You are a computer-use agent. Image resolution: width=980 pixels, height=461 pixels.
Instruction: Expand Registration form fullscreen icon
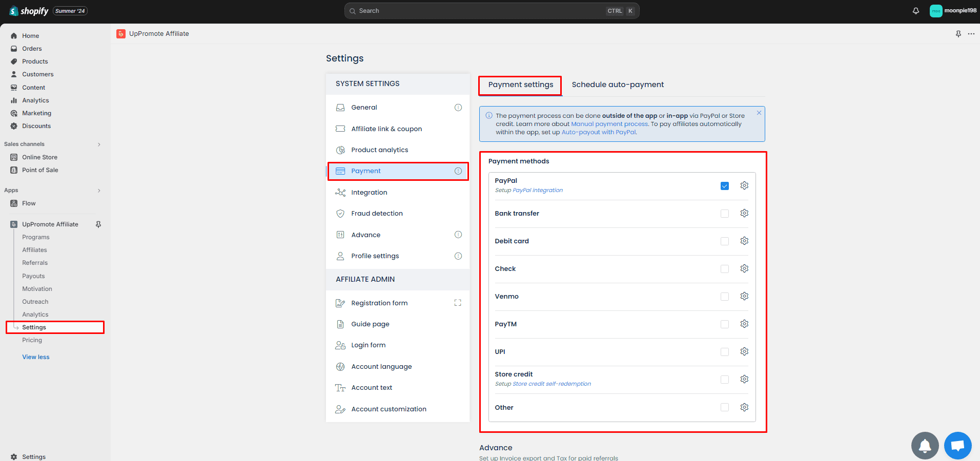458,303
